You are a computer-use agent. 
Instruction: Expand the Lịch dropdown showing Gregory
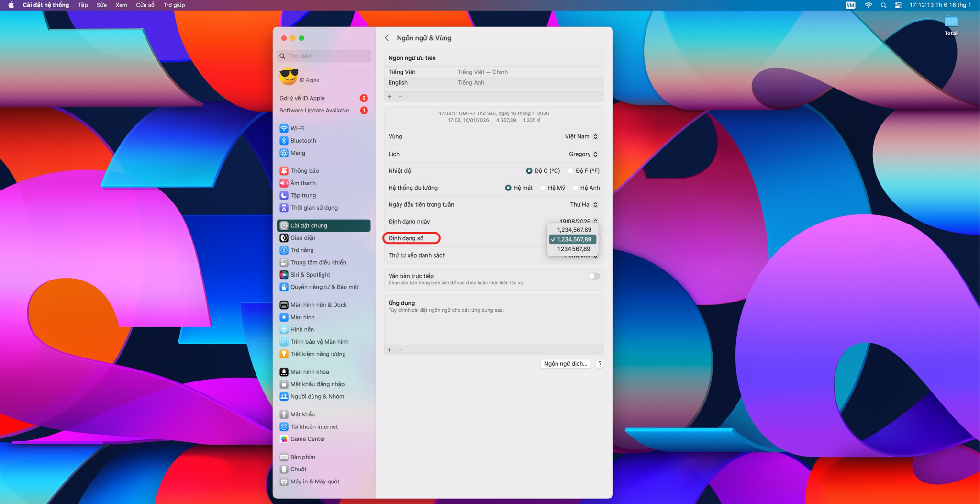583,154
